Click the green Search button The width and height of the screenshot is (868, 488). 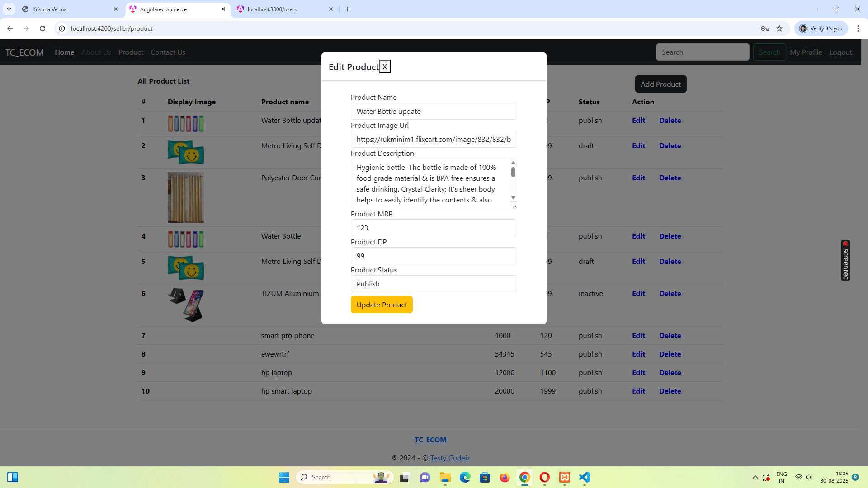[769, 52]
